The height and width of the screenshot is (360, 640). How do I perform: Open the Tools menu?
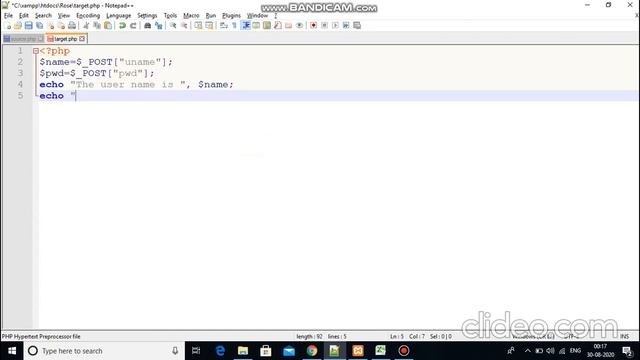pos(170,16)
